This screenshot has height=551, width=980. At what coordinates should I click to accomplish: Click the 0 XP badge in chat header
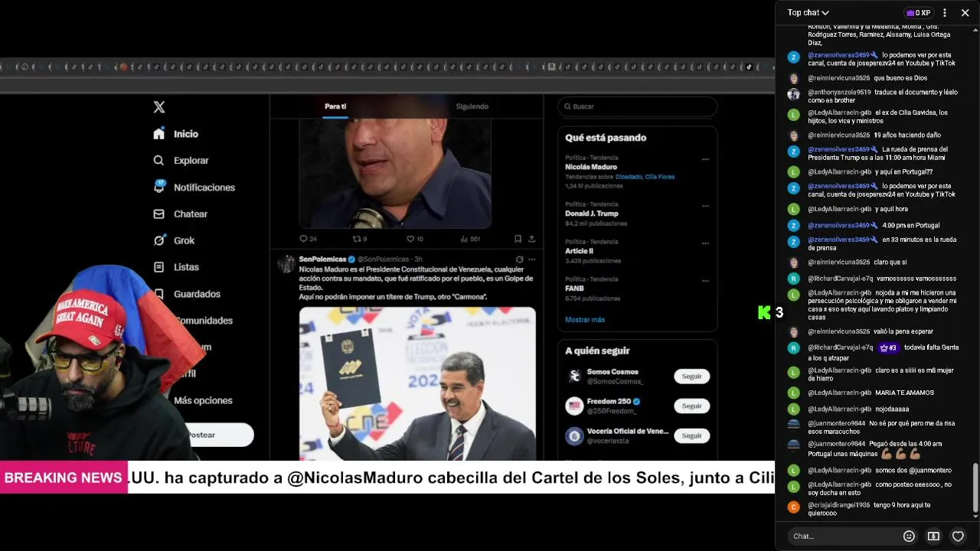(918, 12)
